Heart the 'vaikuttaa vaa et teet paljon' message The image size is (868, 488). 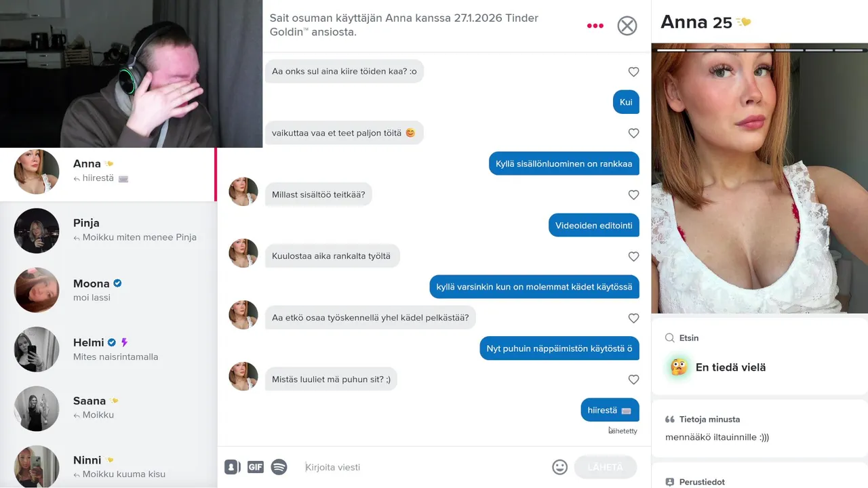[633, 134]
